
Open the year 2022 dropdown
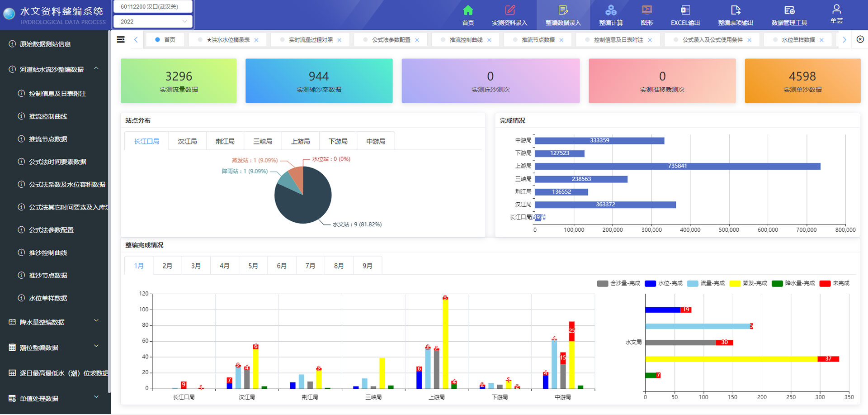[153, 21]
